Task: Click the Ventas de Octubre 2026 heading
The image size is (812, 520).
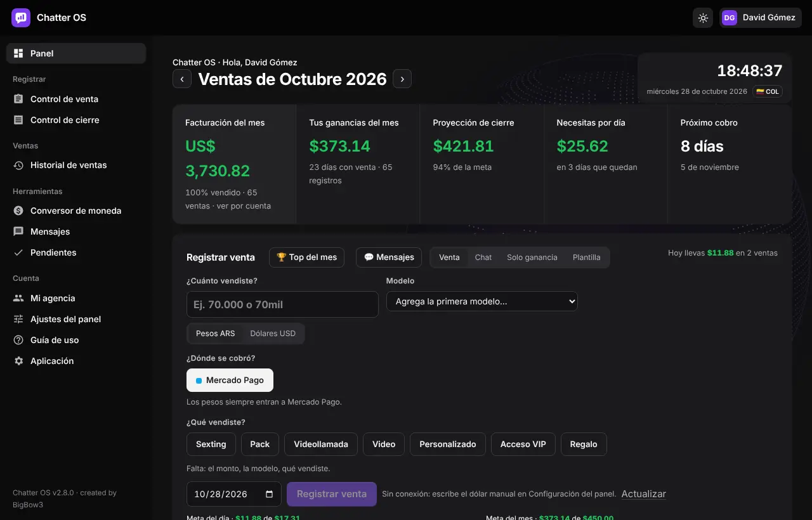Action: point(292,79)
